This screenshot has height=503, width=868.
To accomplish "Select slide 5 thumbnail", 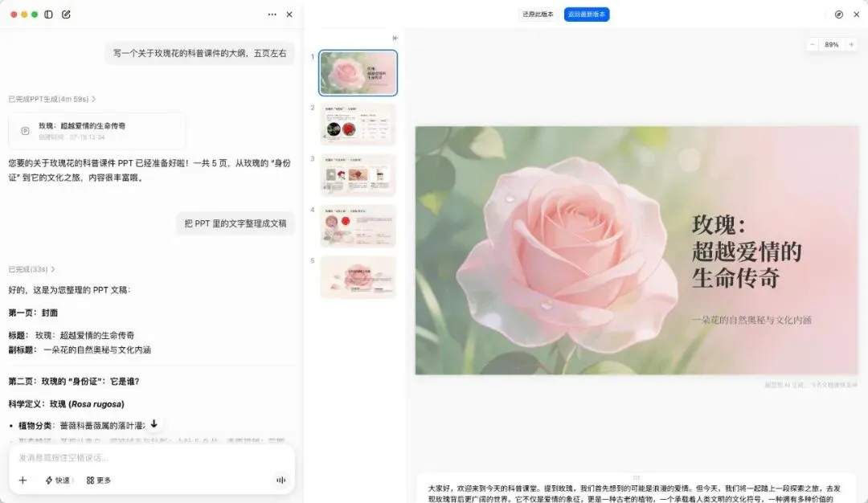I will click(x=358, y=276).
